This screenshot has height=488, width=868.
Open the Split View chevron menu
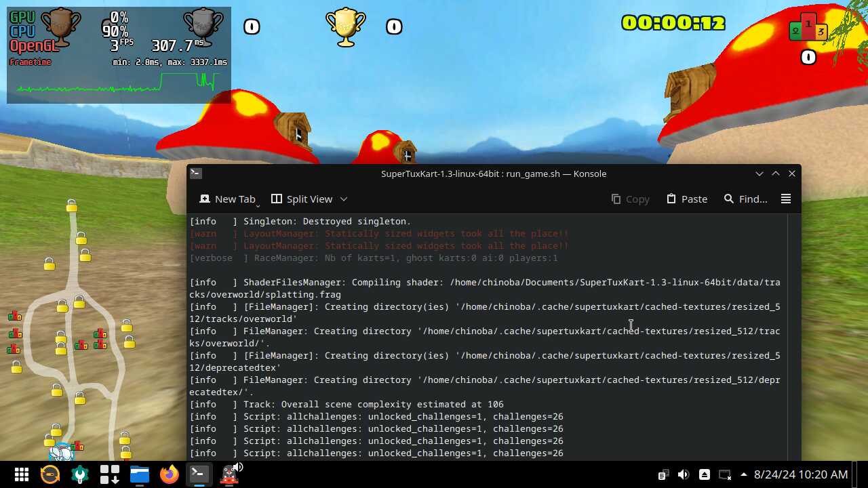(344, 199)
